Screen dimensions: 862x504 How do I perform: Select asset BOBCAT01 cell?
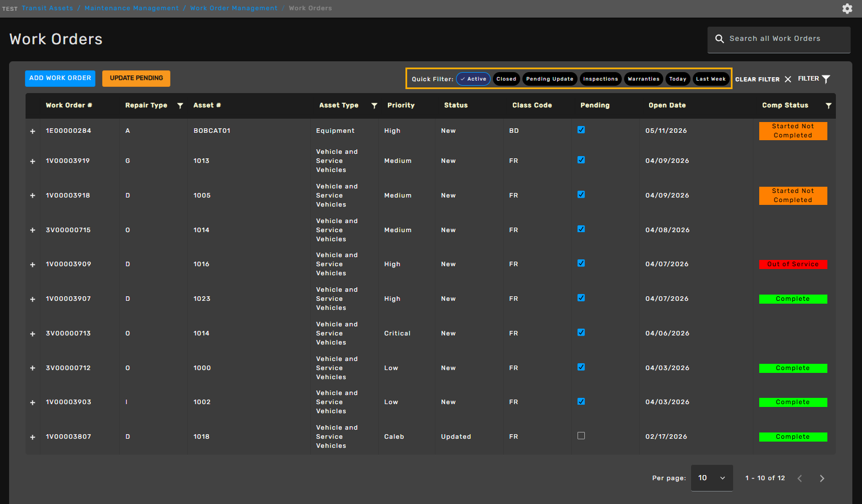click(212, 131)
